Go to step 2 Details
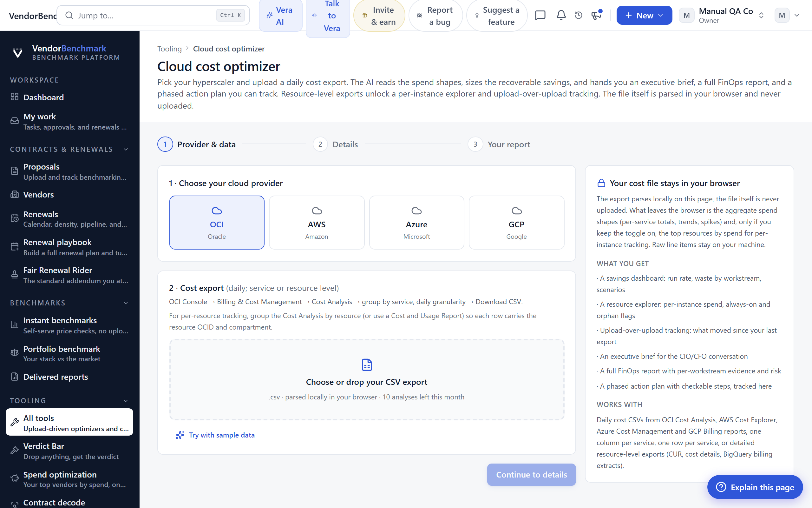Screen dimensions: 812x508 tap(335, 144)
